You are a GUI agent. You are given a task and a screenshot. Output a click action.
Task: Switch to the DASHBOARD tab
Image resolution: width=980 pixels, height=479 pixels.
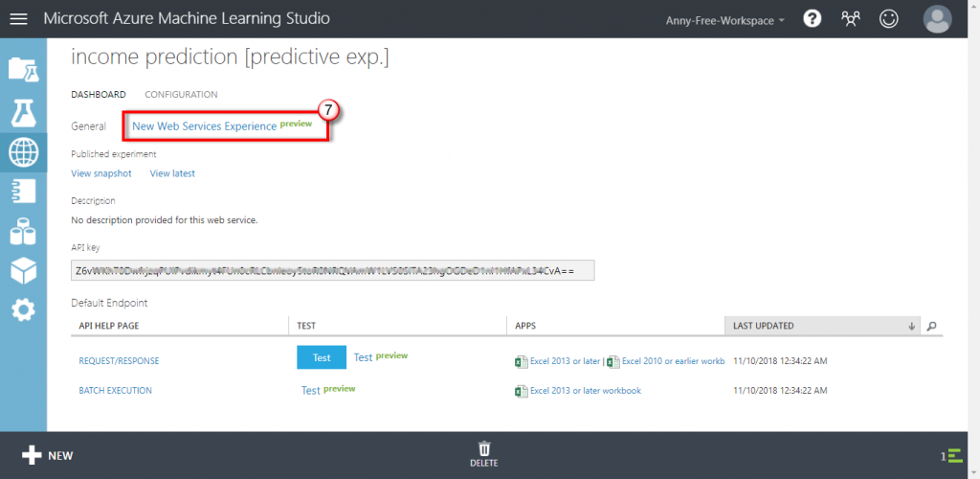(99, 95)
